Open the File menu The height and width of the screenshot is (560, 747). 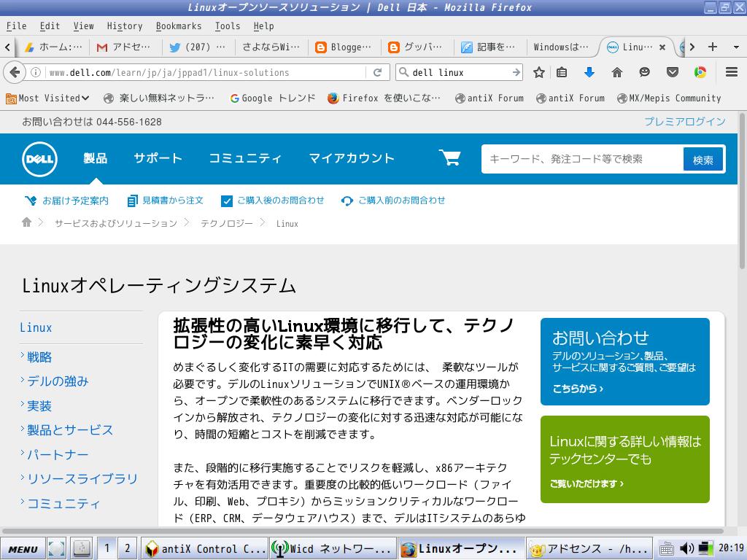pyautogui.click(x=16, y=26)
